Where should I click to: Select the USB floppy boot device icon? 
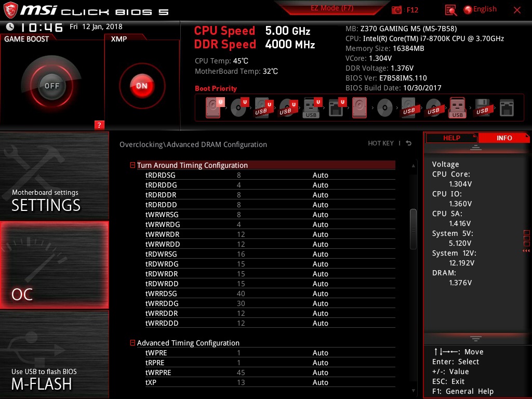pos(482,108)
